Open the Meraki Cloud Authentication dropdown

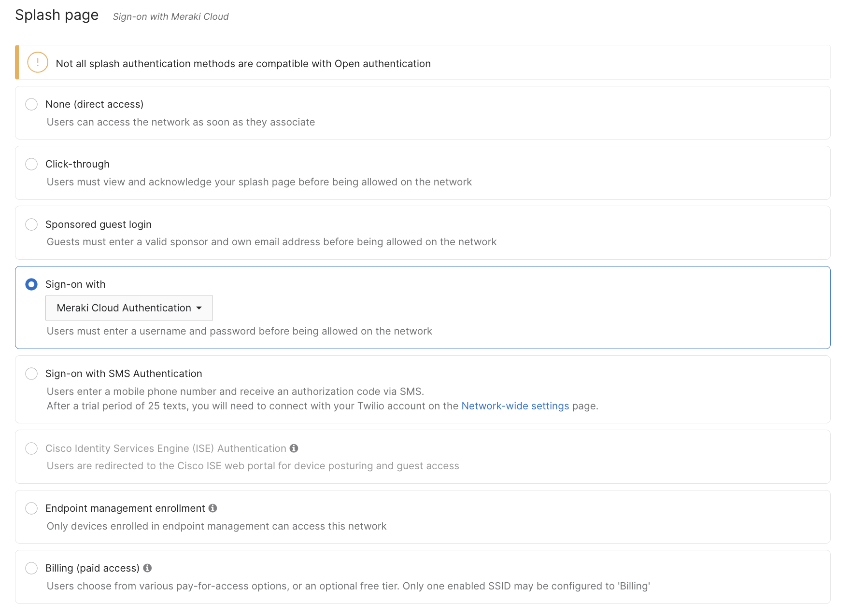pyautogui.click(x=124, y=308)
